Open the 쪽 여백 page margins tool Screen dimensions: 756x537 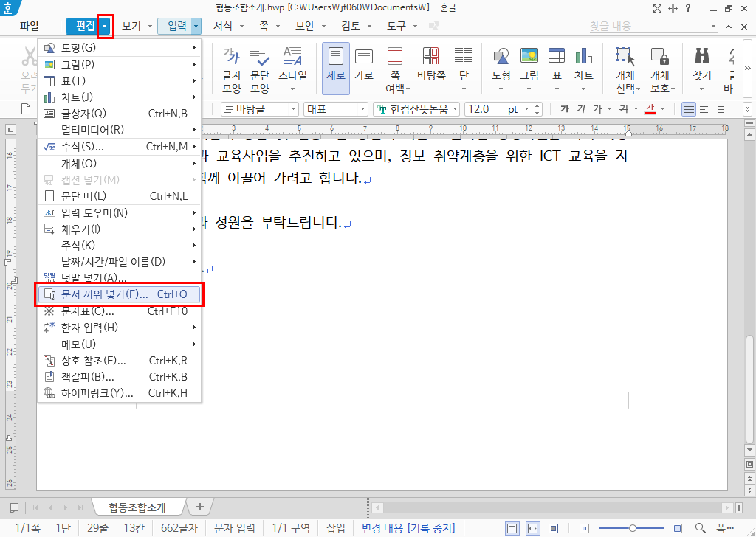click(x=397, y=69)
